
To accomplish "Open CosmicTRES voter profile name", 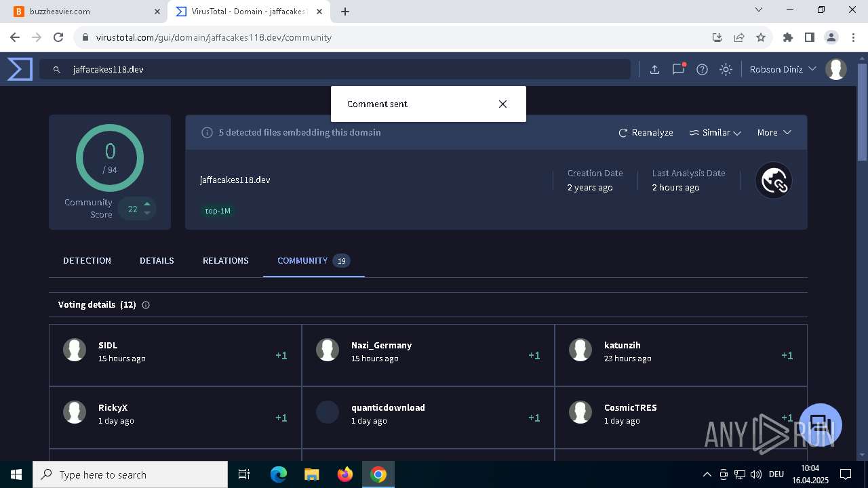I will pos(630,407).
